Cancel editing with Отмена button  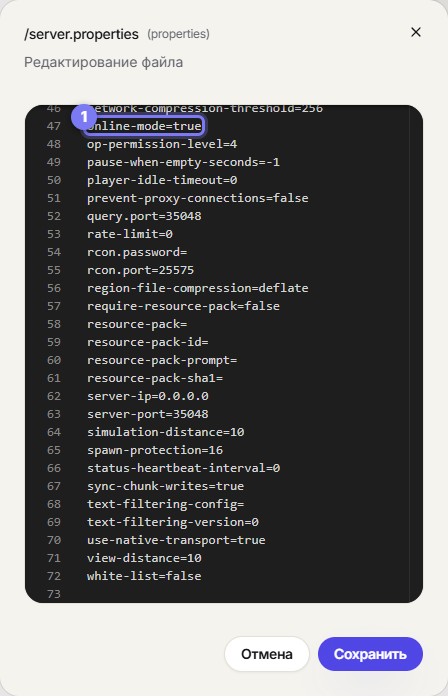266,654
